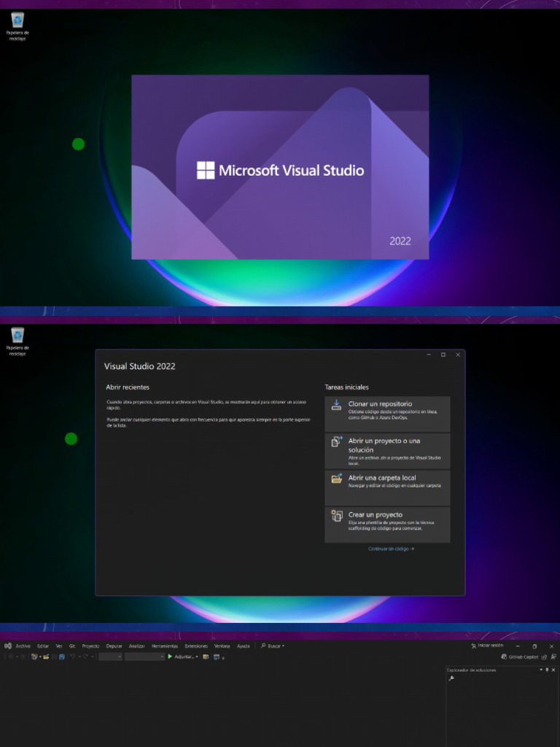Click Iniciar sesión to sign in
The width and height of the screenshot is (560, 747).
(486, 646)
